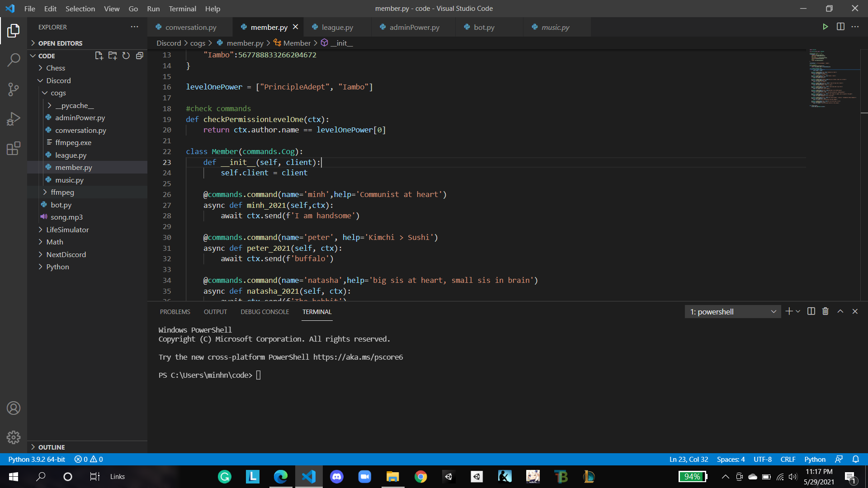Click Ln 23, Col 32 indicator

689,459
